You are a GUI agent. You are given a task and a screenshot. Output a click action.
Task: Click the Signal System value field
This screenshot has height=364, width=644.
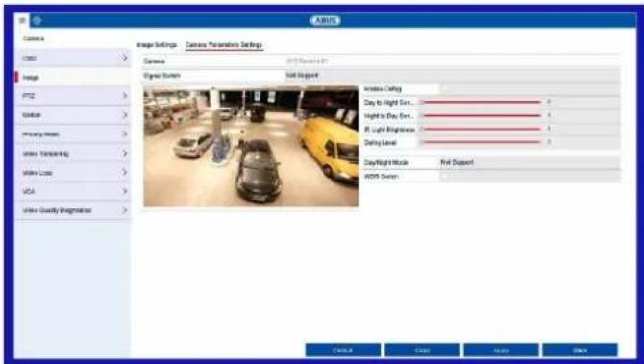452,76
